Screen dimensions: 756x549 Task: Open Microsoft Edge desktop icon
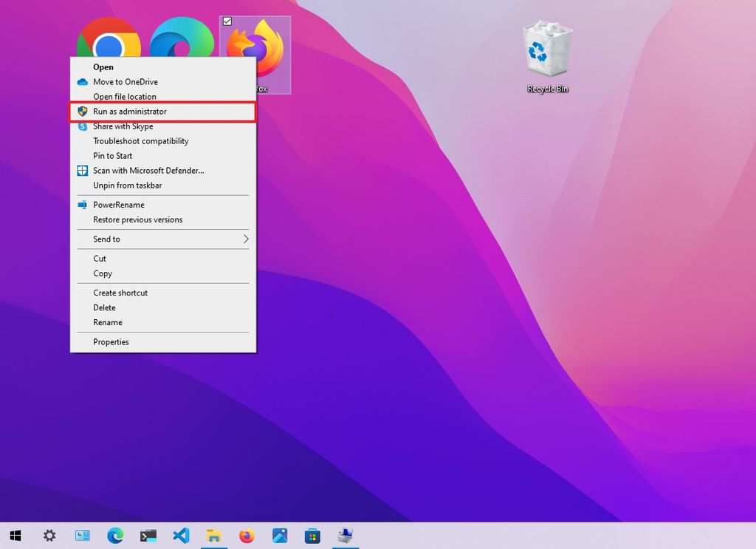182,33
